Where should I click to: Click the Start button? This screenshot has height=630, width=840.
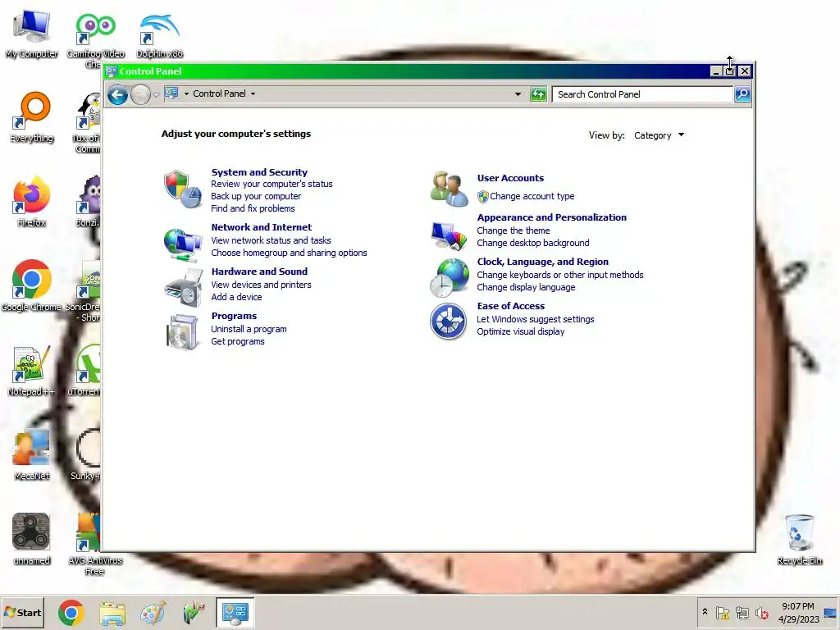click(x=22, y=612)
